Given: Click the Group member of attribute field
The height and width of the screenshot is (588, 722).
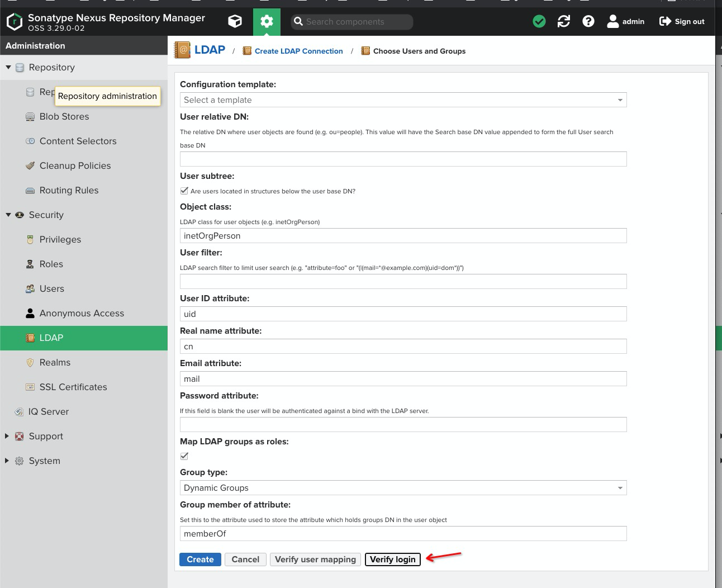Looking at the screenshot, I should [x=403, y=534].
